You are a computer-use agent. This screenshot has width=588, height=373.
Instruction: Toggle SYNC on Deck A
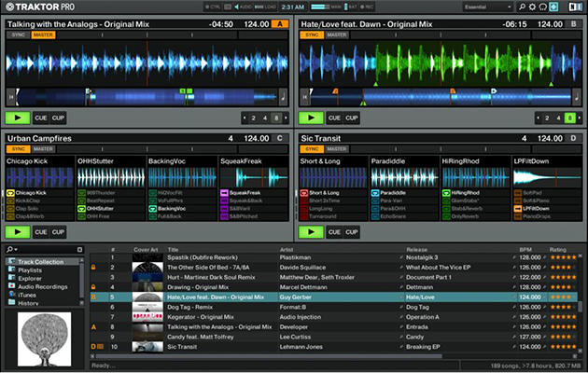point(18,35)
